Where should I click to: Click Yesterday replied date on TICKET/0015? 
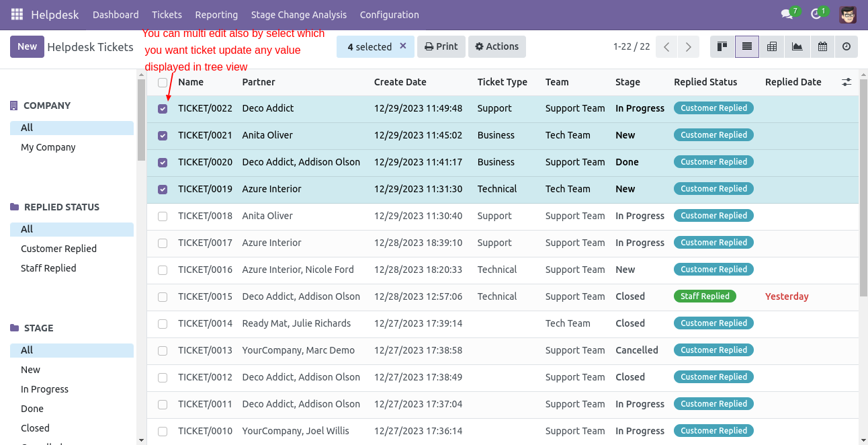click(787, 296)
